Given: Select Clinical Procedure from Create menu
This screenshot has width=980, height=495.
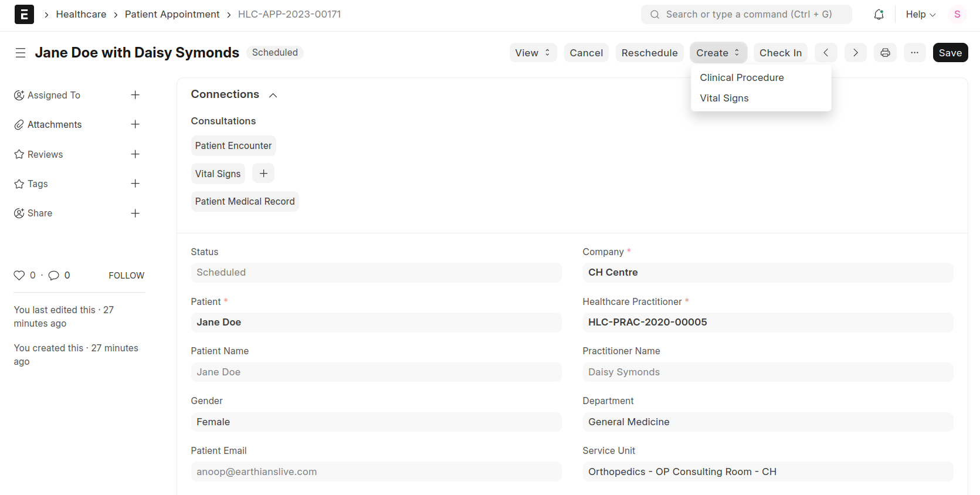Looking at the screenshot, I should 741,77.
